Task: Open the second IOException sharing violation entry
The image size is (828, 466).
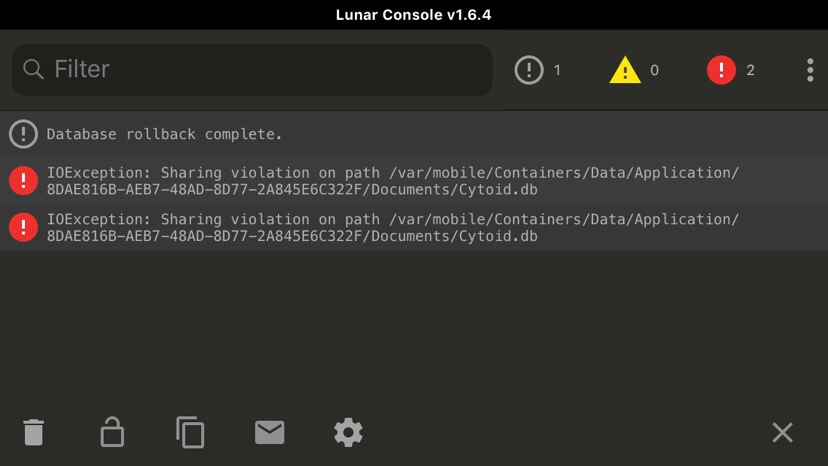Action: [414, 227]
